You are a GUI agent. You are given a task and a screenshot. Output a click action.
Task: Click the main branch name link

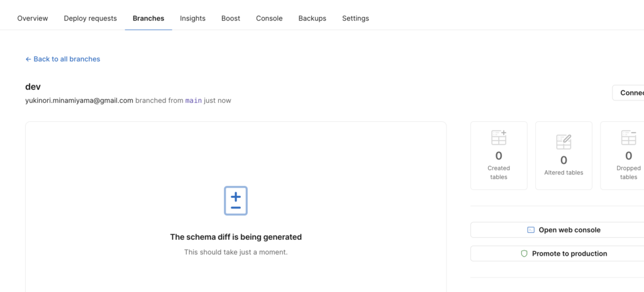tap(194, 100)
